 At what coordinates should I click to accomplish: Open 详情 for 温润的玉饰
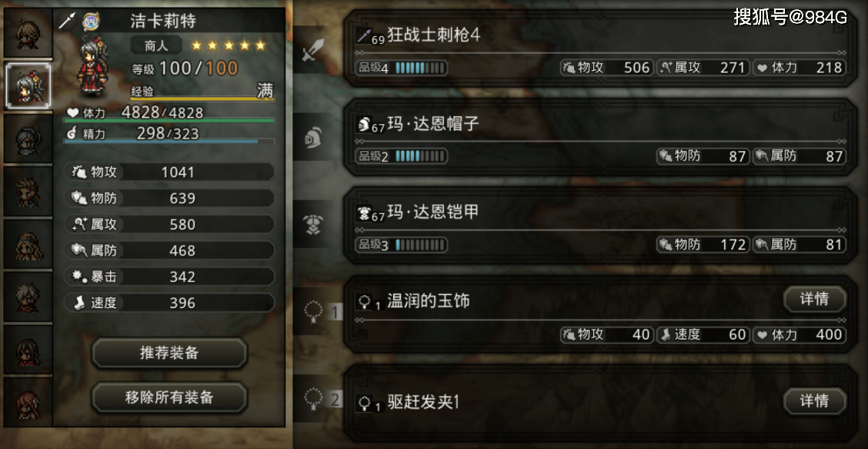click(x=814, y=300)
